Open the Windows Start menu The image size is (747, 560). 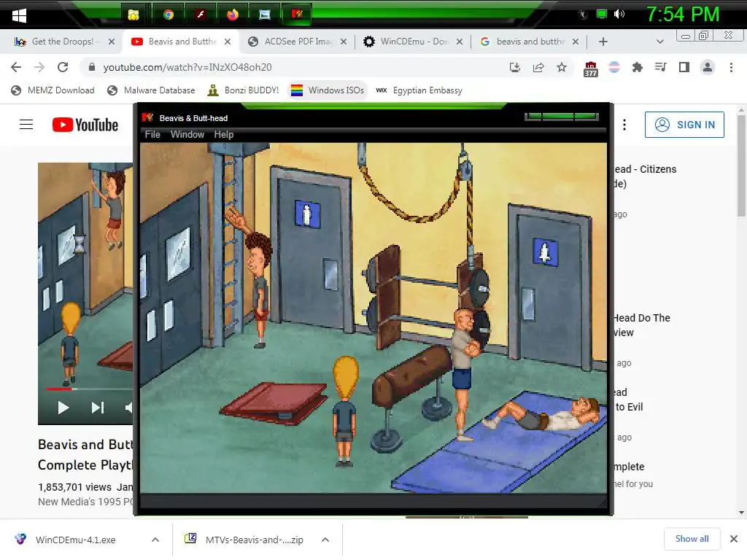[x=19, y=15]
